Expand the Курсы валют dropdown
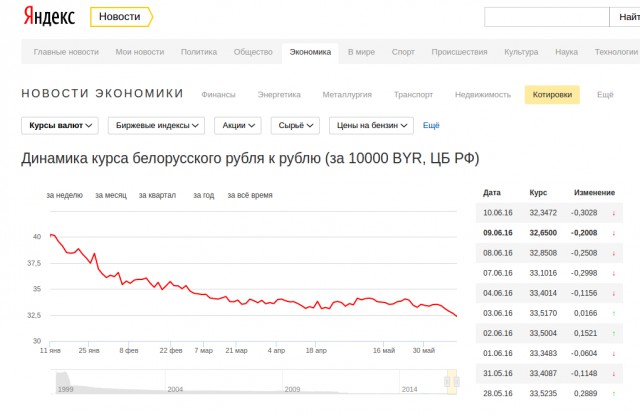Image resolution: width=640 pixels, height=415 pixels. pyautogui.click(x=60, y=126)
